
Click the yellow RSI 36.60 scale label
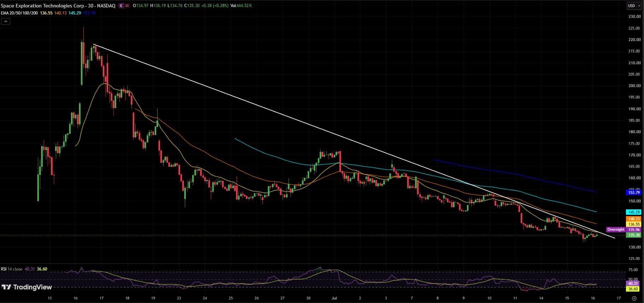[x=633, y=289]
